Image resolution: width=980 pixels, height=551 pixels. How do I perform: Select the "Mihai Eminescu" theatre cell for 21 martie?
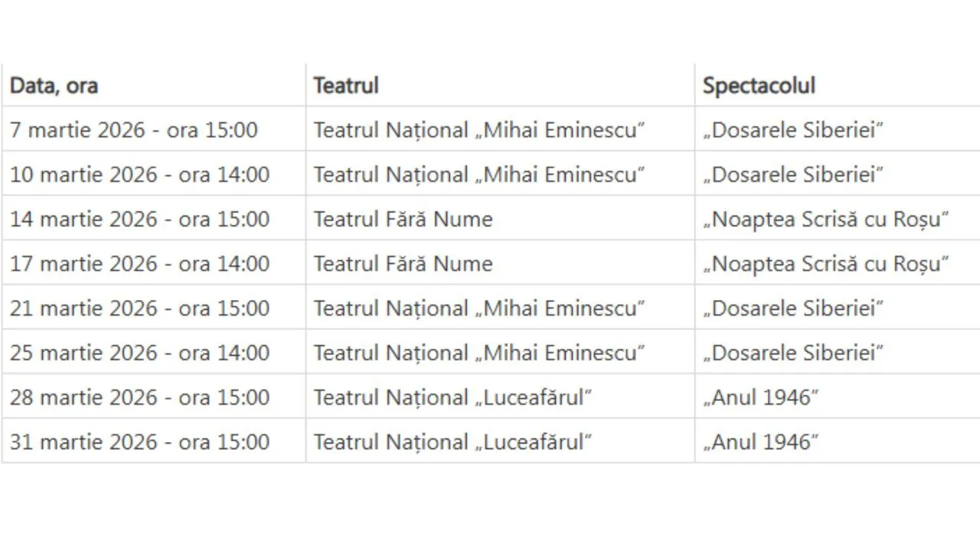click(479, 308)
